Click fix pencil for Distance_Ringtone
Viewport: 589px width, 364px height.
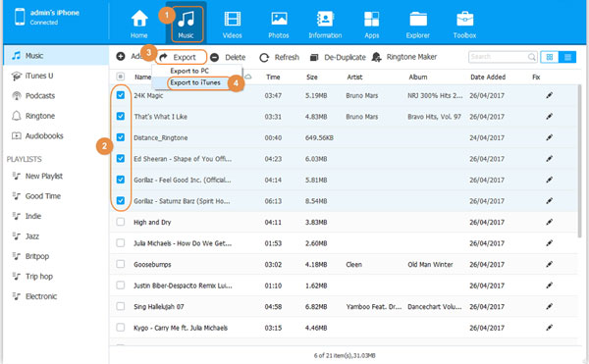coord(549,137)
